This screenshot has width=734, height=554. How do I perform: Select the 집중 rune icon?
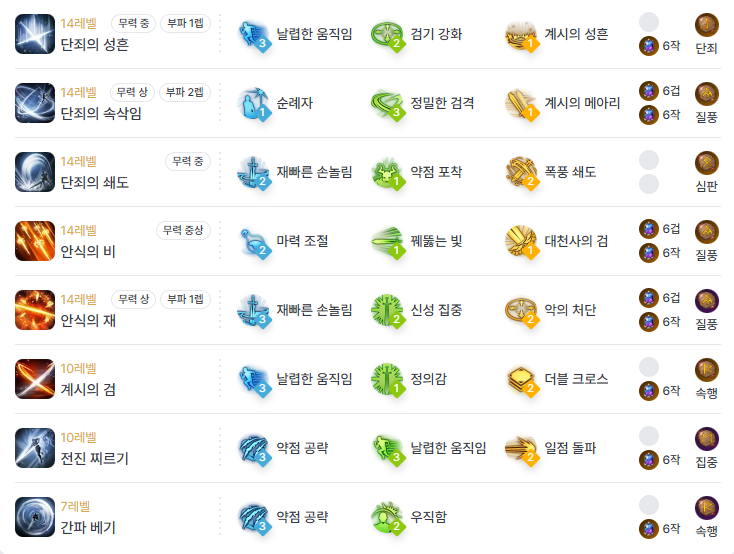[x=706, y=439]
